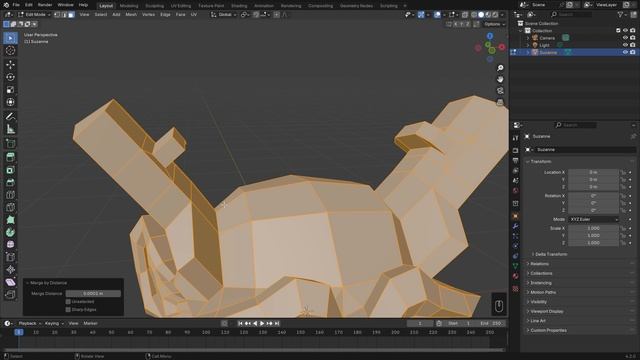Image resolution: width=640 pixels, height=360 pixels.
Task: Choose the Transform tool
Action: click(x=11, y=102)
